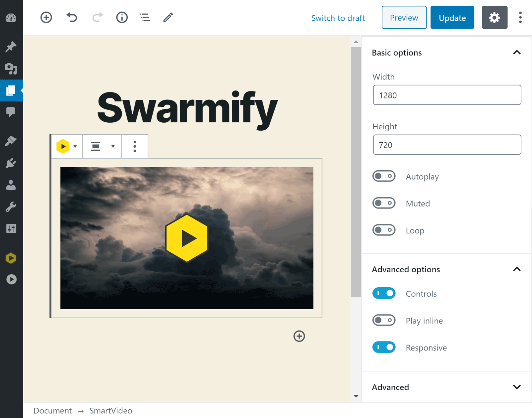Viewport: 532px width, 418px height.
Task: Open the Users person icon
Action: [11, 185]
